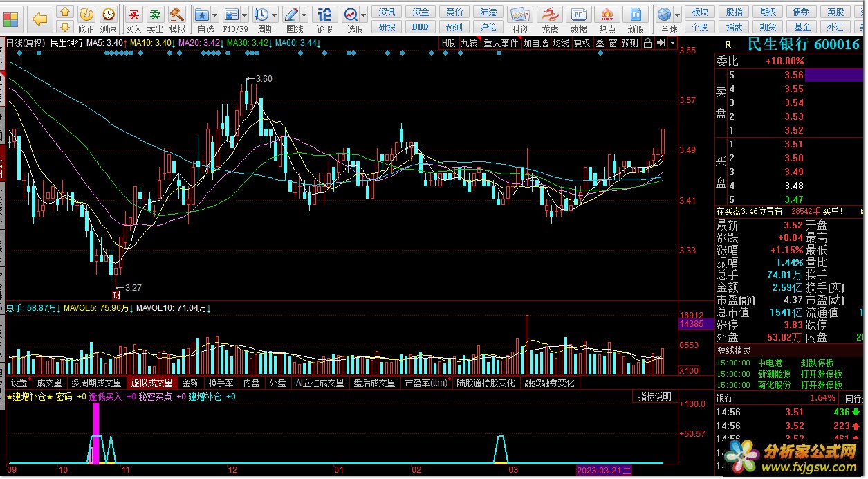
Task: Click the up arrow page button
Action: pyautogui.click(x=64, y=12)
